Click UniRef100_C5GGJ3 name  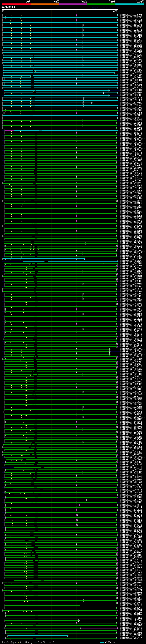coord(131,366)
